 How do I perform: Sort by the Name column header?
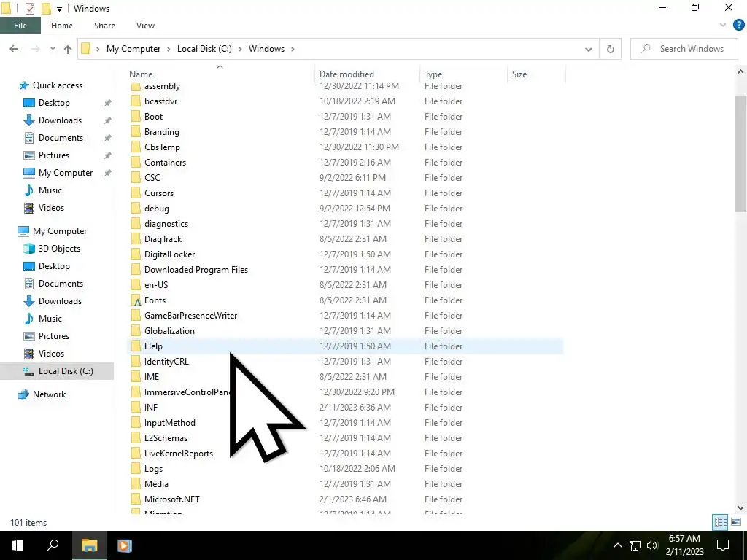(x=141, y=74)
